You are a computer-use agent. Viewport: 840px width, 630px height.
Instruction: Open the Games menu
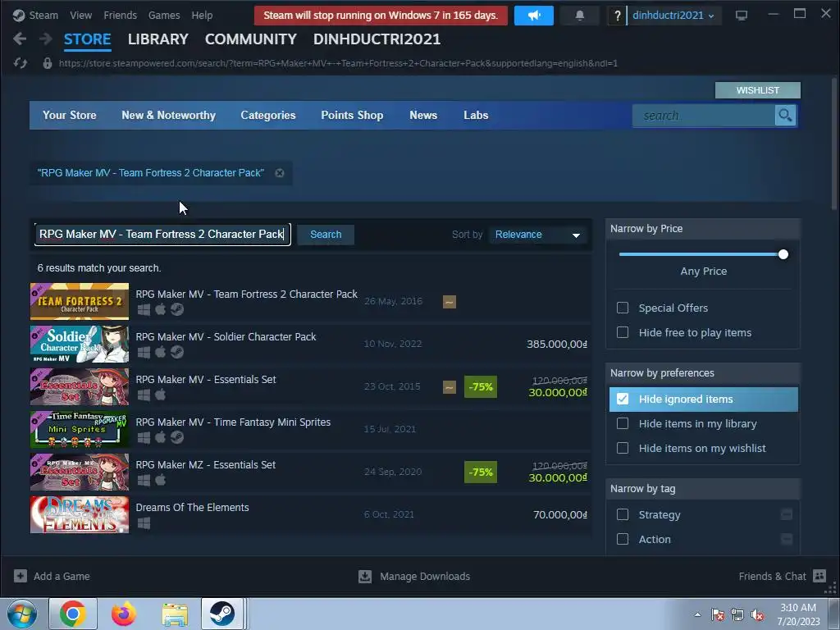(164, 16)
